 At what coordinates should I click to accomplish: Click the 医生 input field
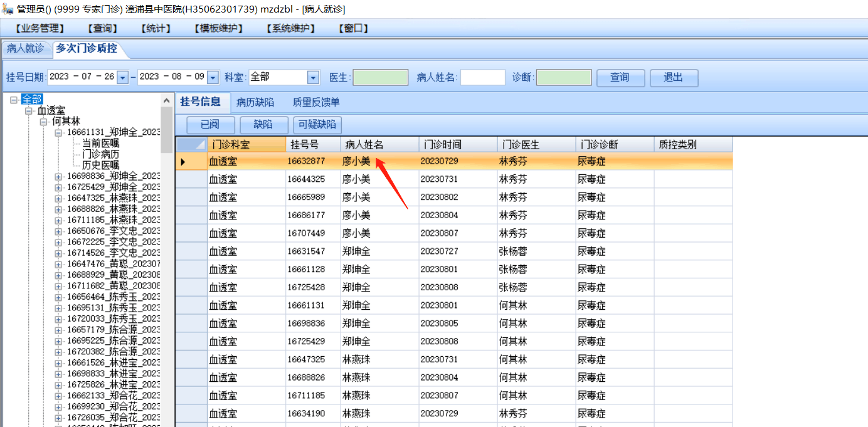[x=381, y=77]
